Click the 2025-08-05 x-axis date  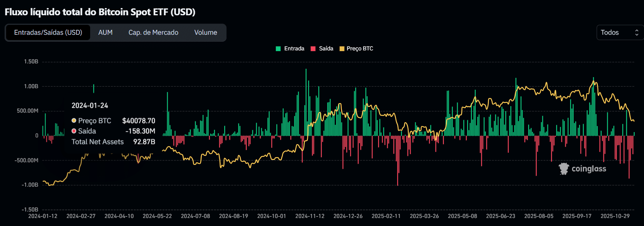point(539,216)
